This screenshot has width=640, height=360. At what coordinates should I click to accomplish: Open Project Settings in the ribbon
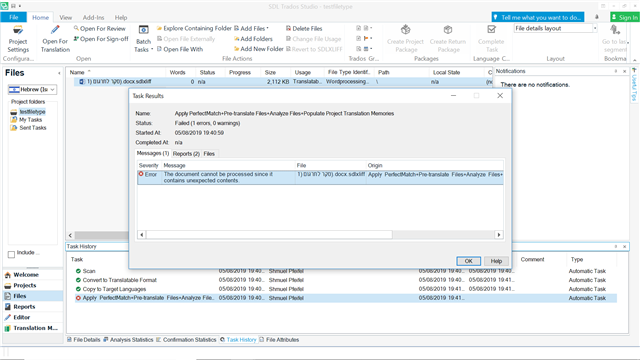tap(18, 39)
